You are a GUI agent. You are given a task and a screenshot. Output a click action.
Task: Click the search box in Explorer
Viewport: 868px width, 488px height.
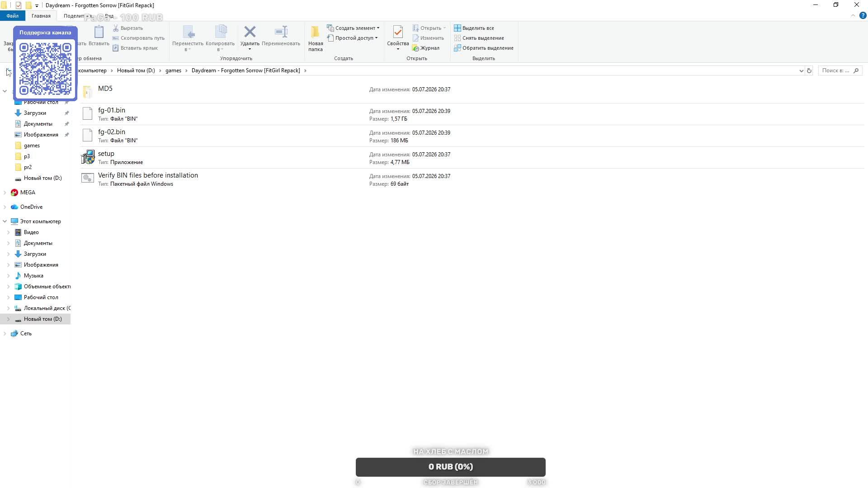click(x=840, y=70)
